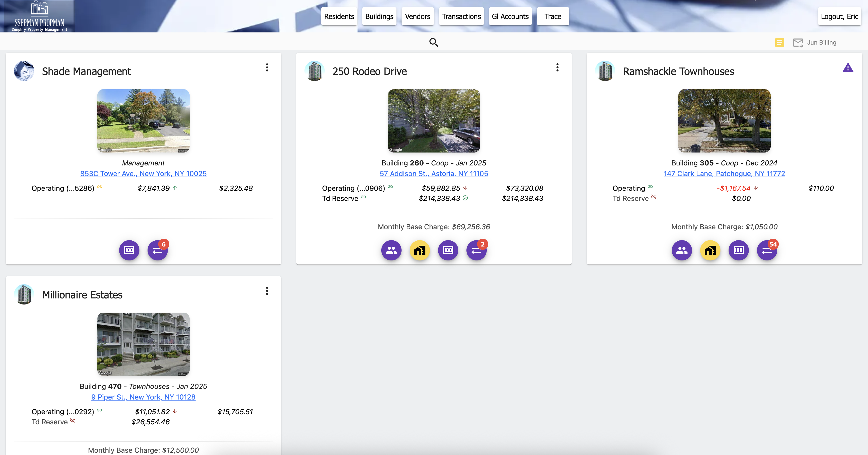The height and width of the screenshot is (455, 868).
Task: Click Shade Management avatar icon
Action: click(x=24, y=71)
